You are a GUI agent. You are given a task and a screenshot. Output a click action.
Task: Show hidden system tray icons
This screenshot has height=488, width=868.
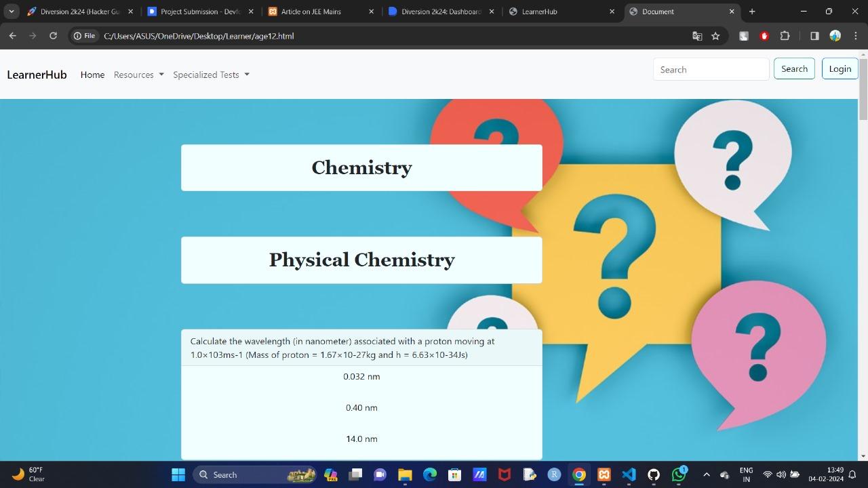706,474
